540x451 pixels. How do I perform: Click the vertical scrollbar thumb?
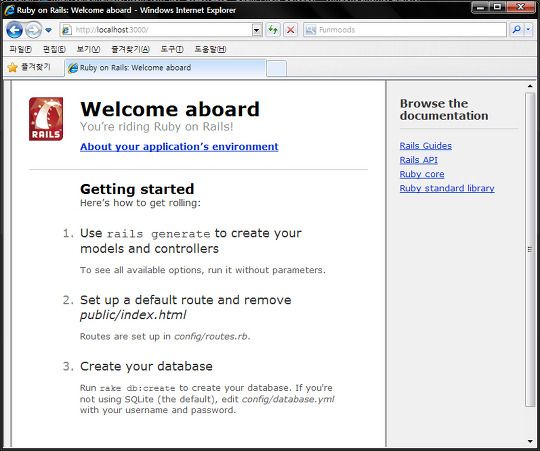pyautogui.click(x=530, y=250)
